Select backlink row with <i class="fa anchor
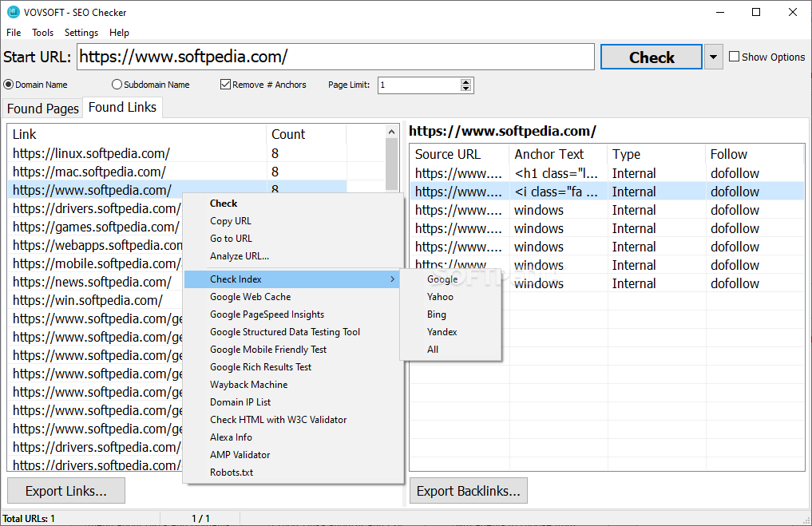812x526 pixels. [x=607, y=192]
